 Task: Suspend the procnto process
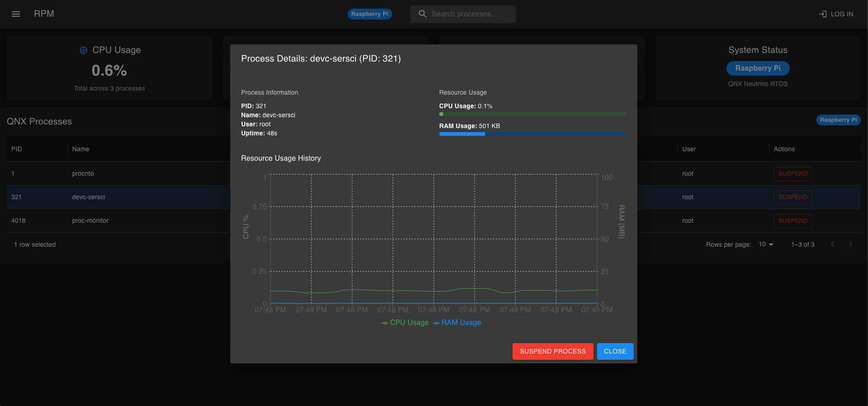pyautogui.click(x=792, y=174)
